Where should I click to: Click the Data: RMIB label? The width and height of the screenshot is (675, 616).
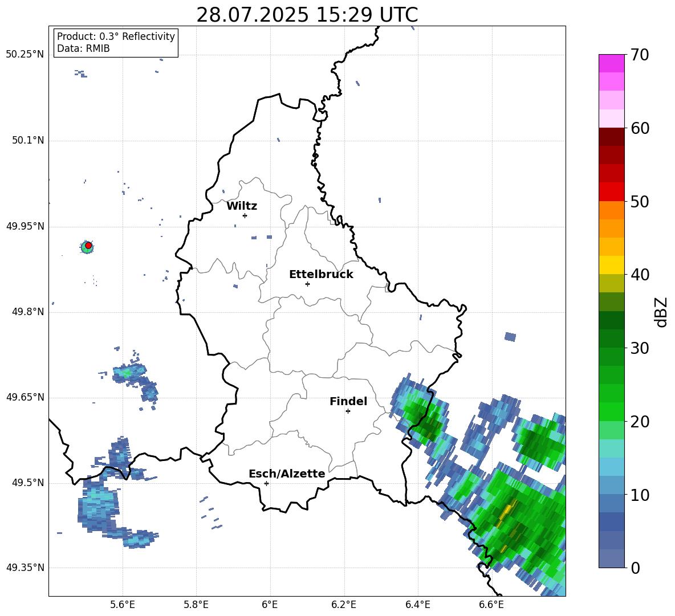[x=83, y=48]
